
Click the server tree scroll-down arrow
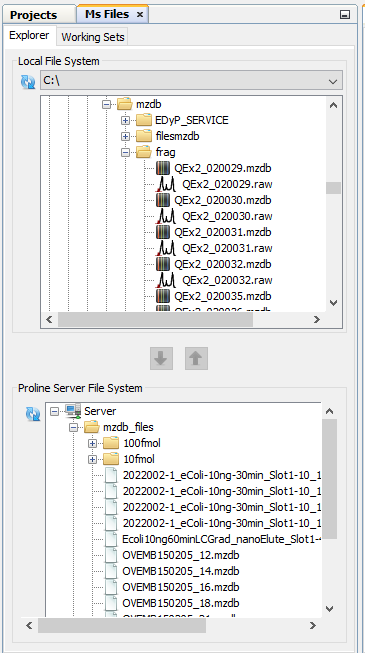click(329, 609)
